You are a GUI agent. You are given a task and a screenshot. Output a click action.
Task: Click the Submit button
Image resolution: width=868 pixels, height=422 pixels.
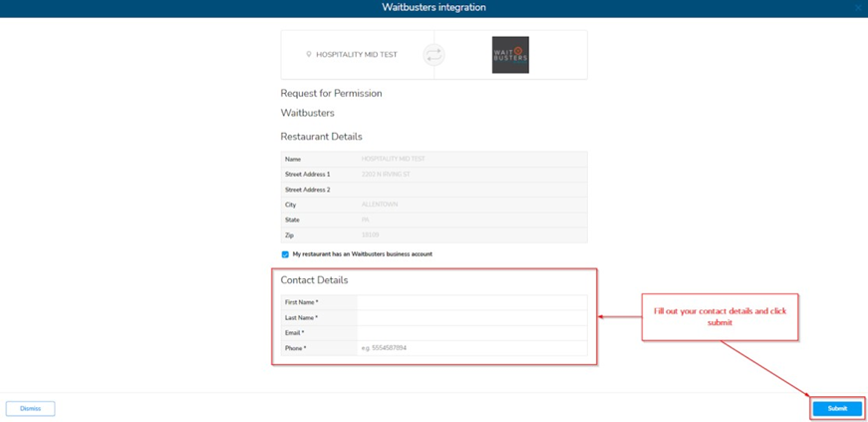[x=837, y=409]
